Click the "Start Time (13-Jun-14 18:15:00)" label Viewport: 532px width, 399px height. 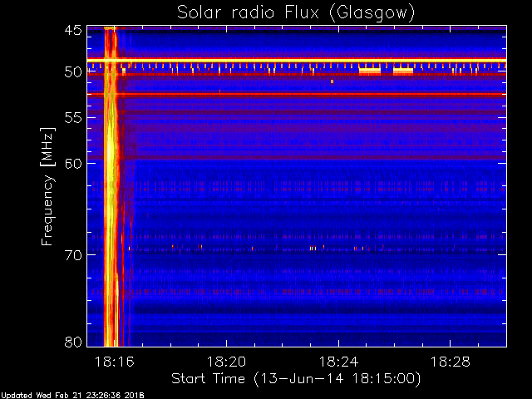click(x=296, y=379)
